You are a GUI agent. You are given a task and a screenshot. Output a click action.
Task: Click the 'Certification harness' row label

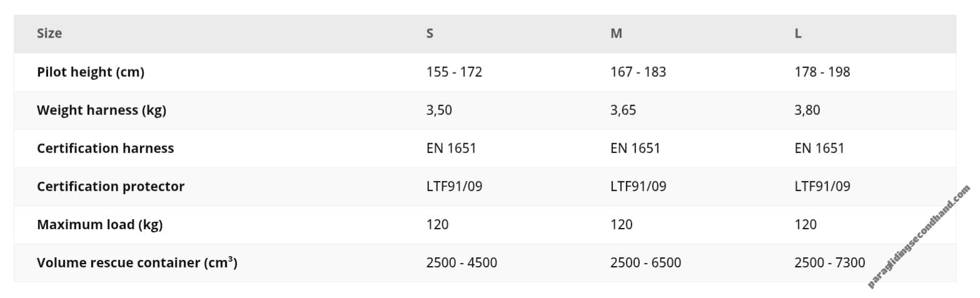[105, 148]
